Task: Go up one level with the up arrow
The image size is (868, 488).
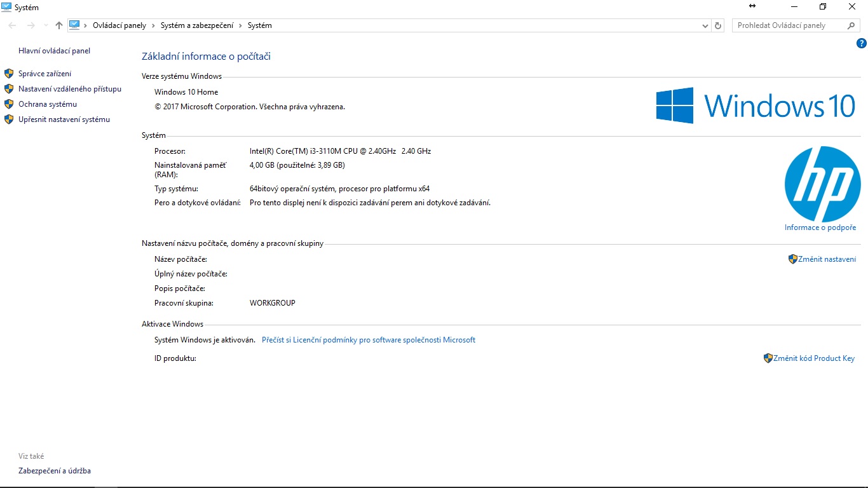Action: (59, 25)
